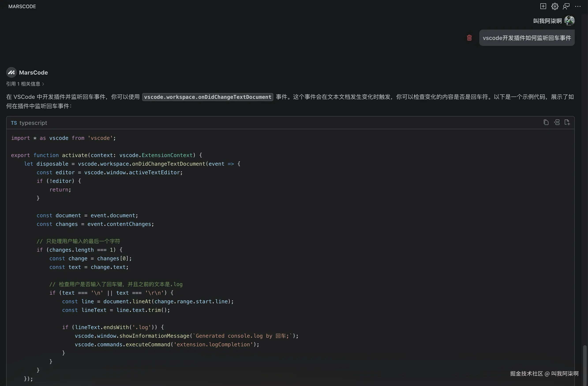Screen dimensions: 588x386
Task: Click the onDidChangeTextDocument inline code
Action: pos(208,97)
